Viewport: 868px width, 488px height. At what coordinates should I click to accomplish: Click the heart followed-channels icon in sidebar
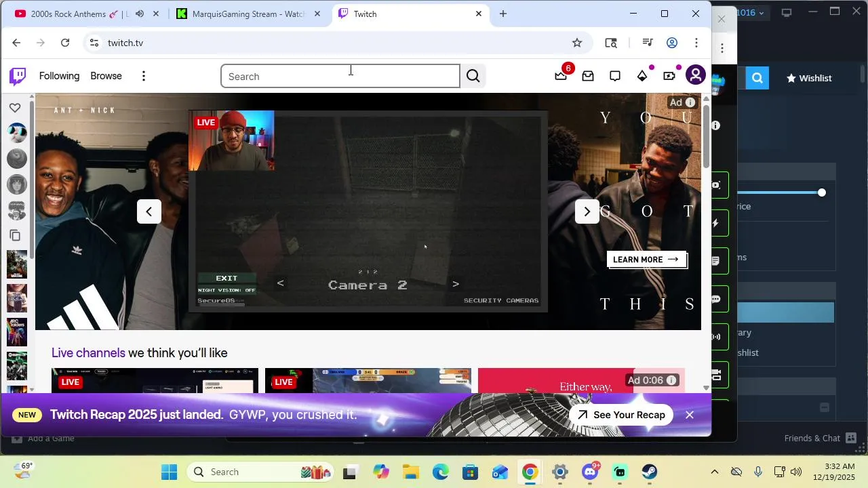click(15, 108)
